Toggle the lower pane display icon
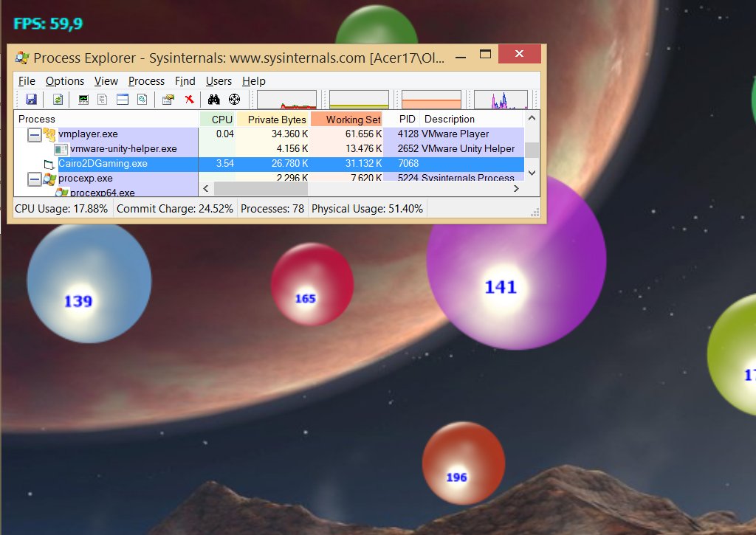This screenshot has width=756, height=535. [123, 100]
